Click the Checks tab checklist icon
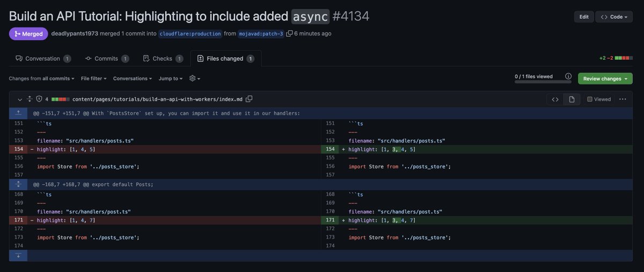 (146, 59)
